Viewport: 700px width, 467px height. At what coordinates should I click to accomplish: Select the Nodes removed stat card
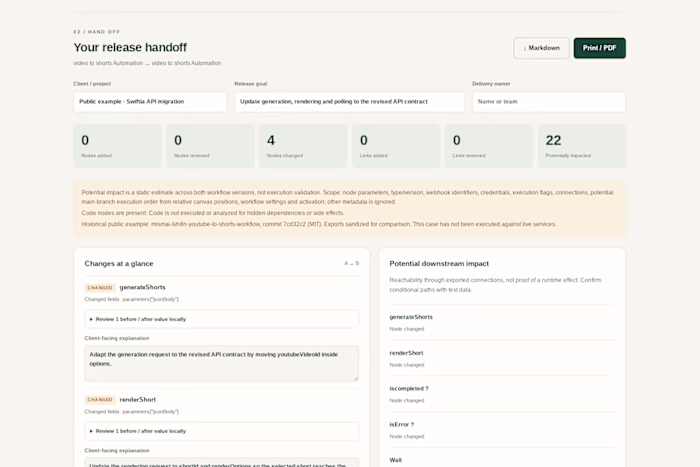click(210, 146)
